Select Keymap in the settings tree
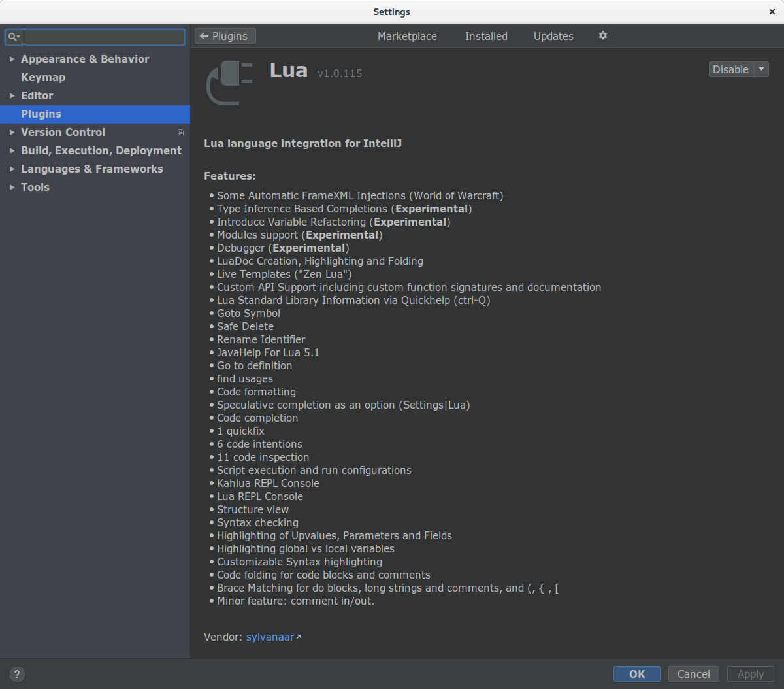 pyautogui.click(x=43, y=77)
